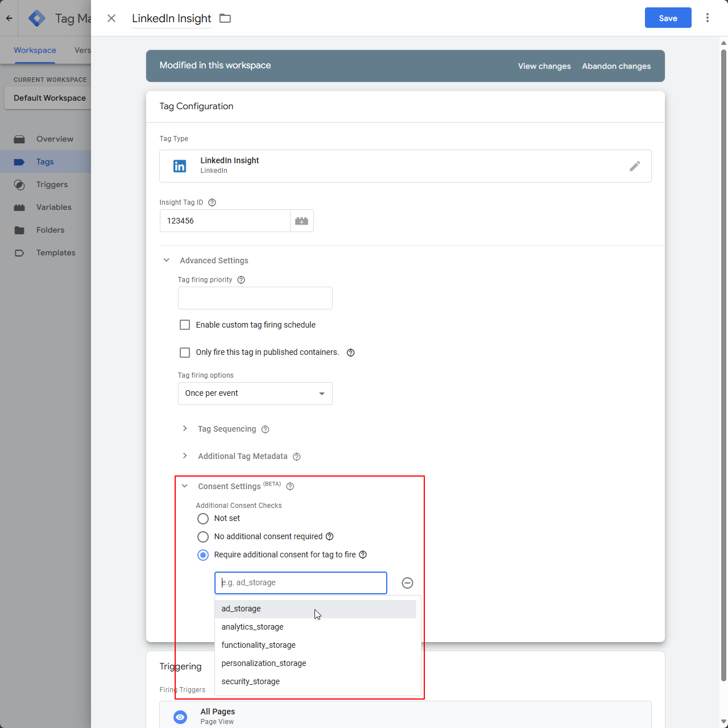The image size is (728, 728).
Task: Open help for No additional consent required
Action: pyautogui.click(x=330, y=536)
